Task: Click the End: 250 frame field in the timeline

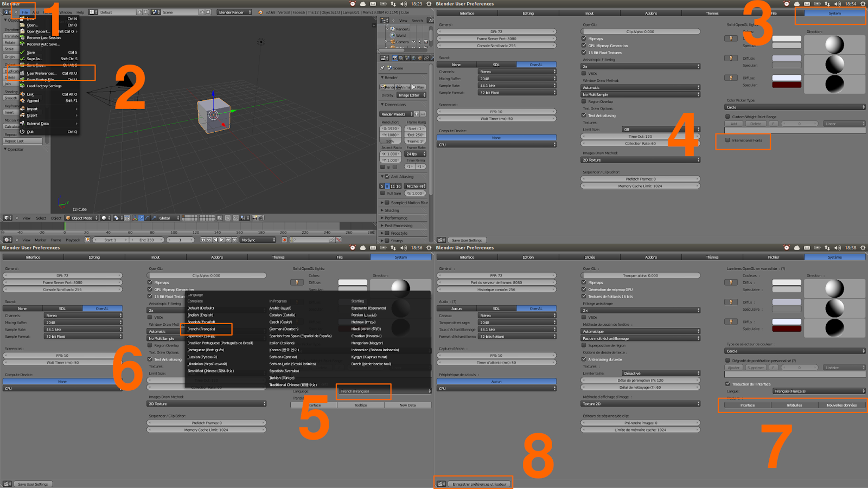Action: 146,240
